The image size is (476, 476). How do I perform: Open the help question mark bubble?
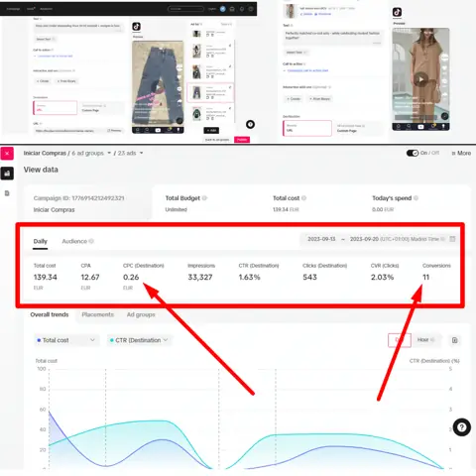[x=461, y=427]
